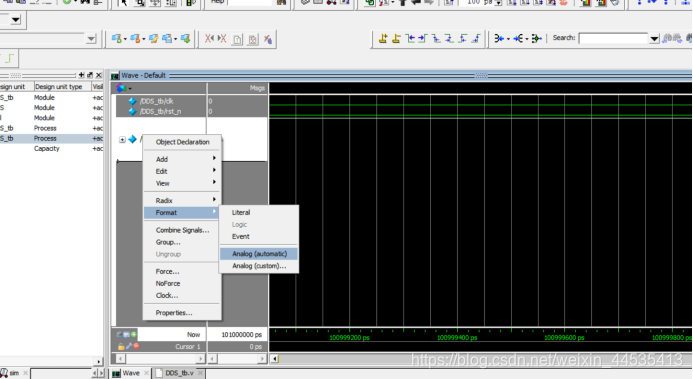Click the bookmark window layout icon

[x=167, y=39]
